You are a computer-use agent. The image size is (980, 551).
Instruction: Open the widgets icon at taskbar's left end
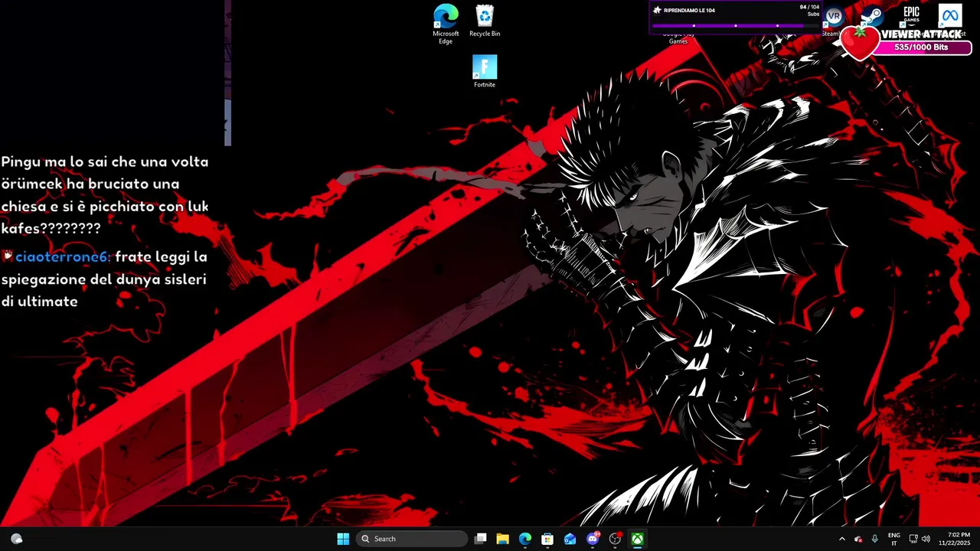[17, 539]
